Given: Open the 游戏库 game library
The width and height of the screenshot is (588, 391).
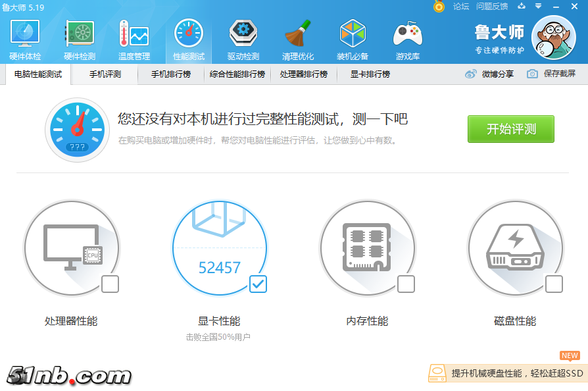Looking at the screenshot, I should point(407,38).
